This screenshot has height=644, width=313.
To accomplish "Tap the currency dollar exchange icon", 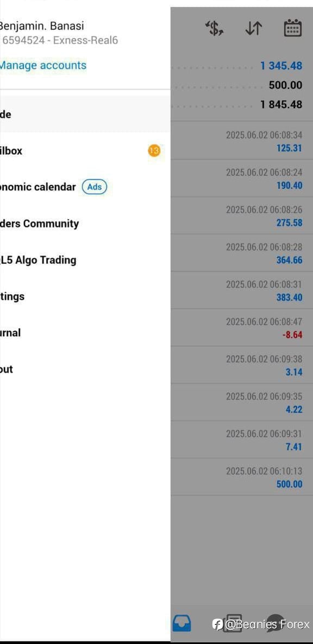I will (x=214, y=28).
